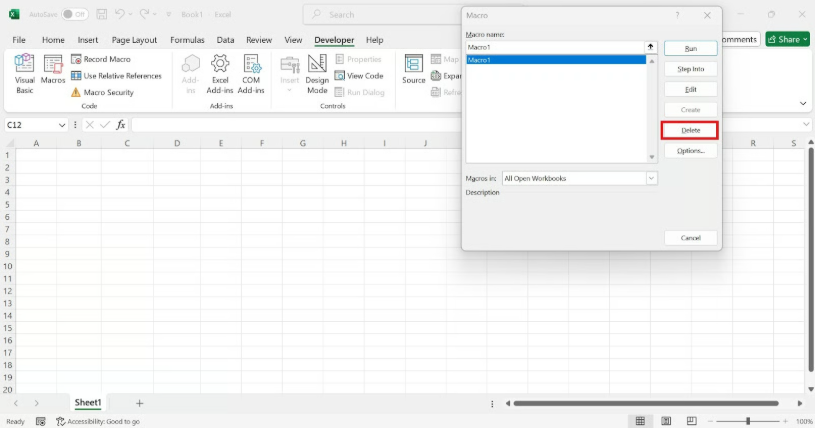Open the Name Box dropdown arrow
The width and height of the screenshot is (815, 428).
[x=62, y=125]
